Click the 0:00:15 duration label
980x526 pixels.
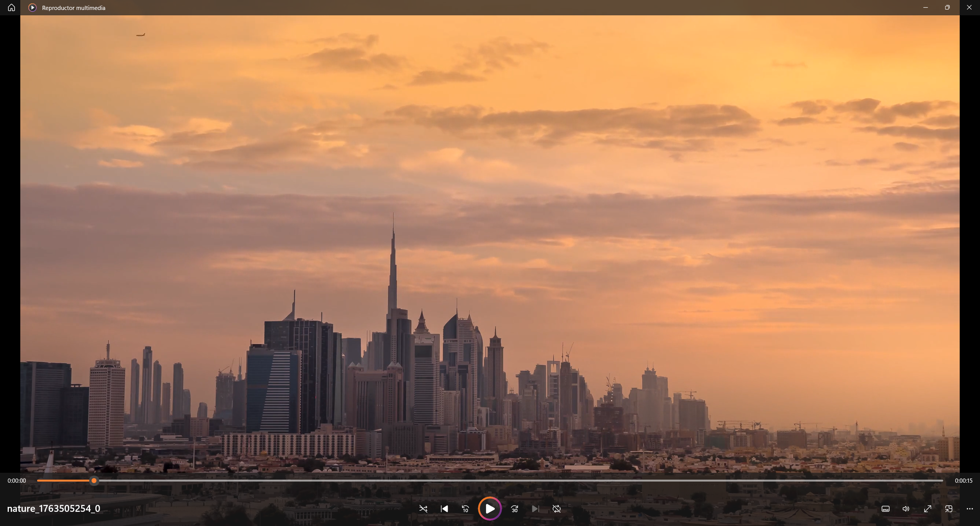tap(963, 480)
